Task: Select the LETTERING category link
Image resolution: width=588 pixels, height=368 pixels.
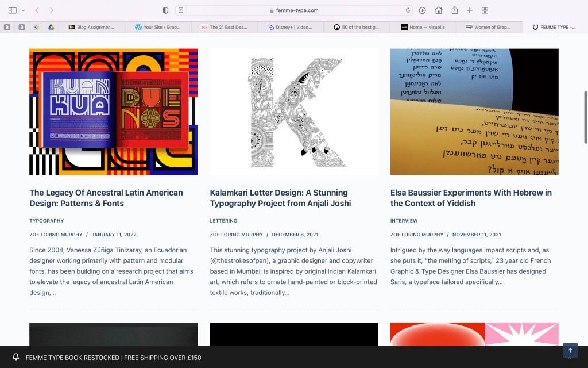Action: click(x=223, y=221)
